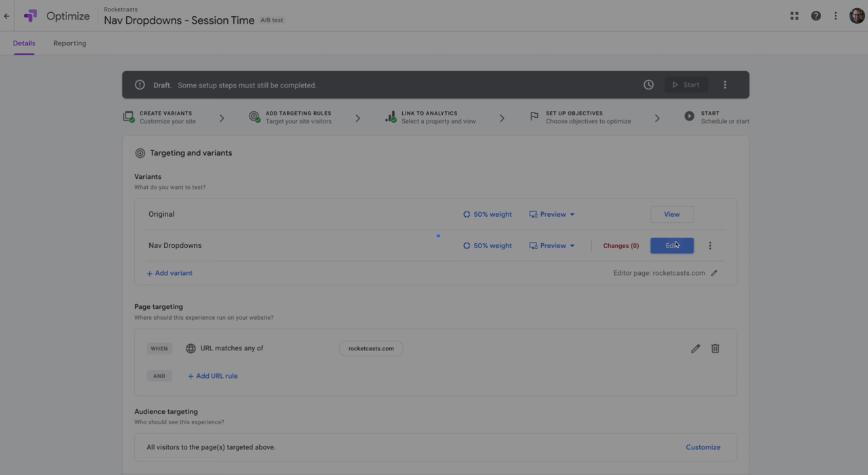Select the Create Variants step icon
Viewport: 868px width, 475px height.
tap(129, 116)
